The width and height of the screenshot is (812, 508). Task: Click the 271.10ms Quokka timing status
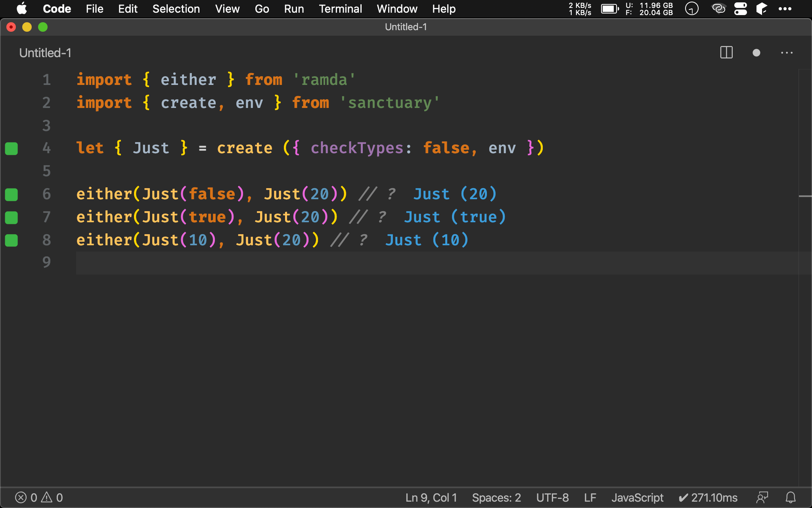point(708,498)
